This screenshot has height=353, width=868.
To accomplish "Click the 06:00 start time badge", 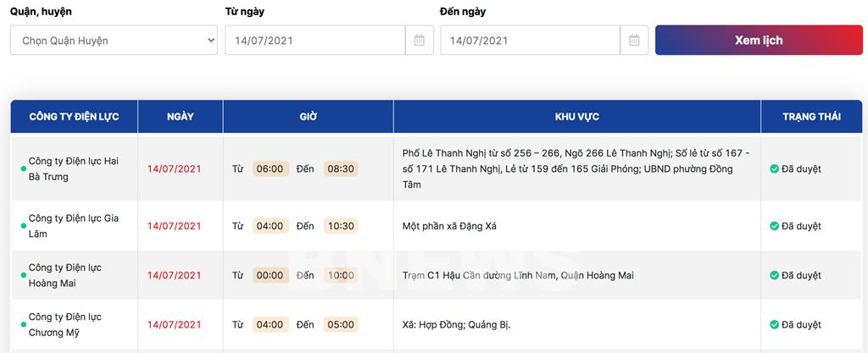I will (x=270, y=169).
